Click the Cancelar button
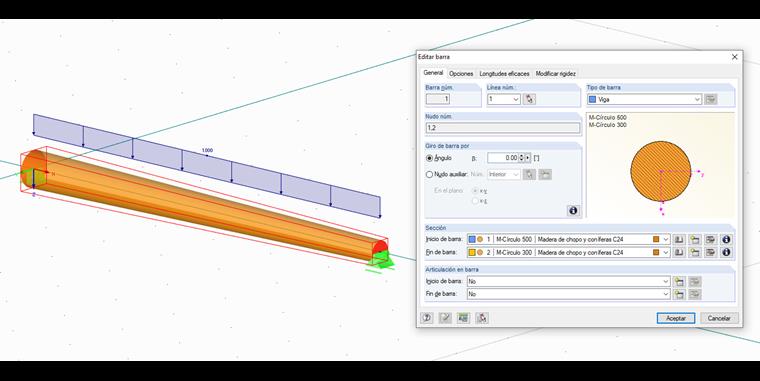 pos(719,318)
